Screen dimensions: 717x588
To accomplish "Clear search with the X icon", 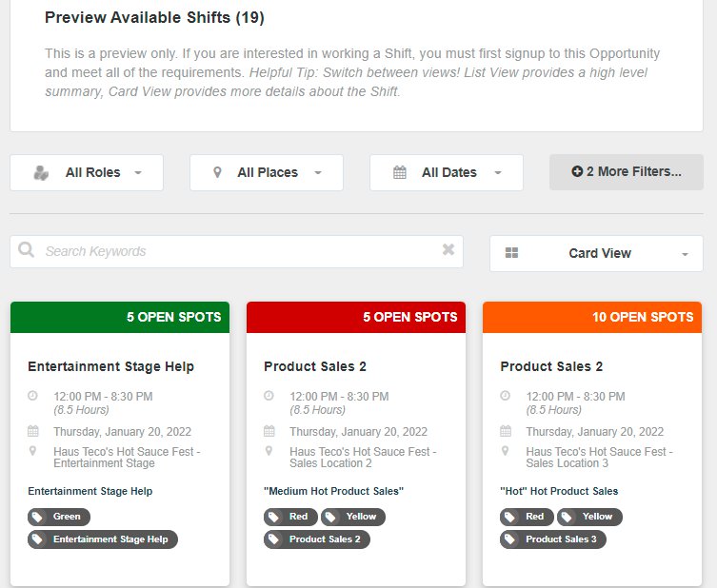I will (448, 249).
